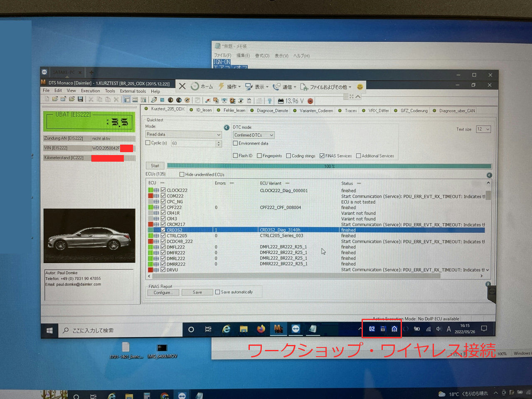
Task: Open File Explorer from the taskbar
Action: (244, 329)
